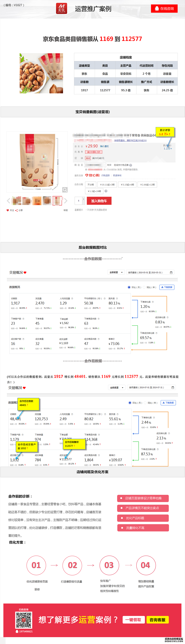
Task: Open the 极速审核 link
Action: (117, 176)
